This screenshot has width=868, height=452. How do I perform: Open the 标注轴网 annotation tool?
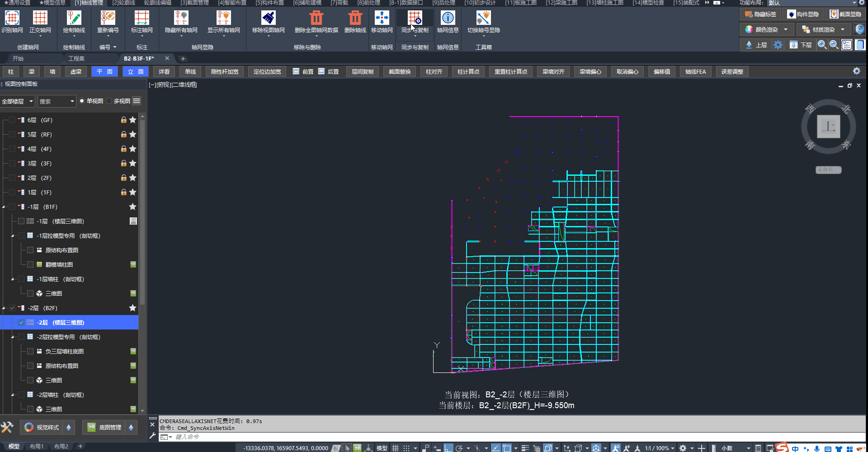tap(142, 18)
